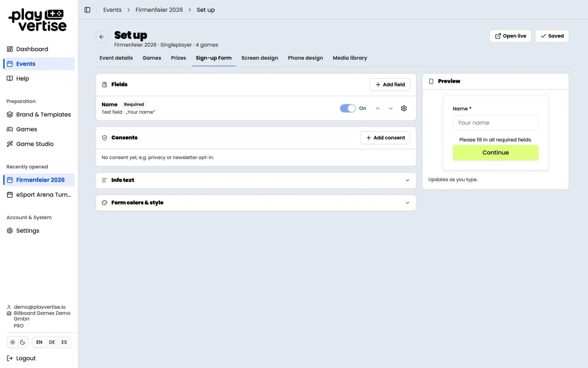Select DE language option

pos(52,342)
